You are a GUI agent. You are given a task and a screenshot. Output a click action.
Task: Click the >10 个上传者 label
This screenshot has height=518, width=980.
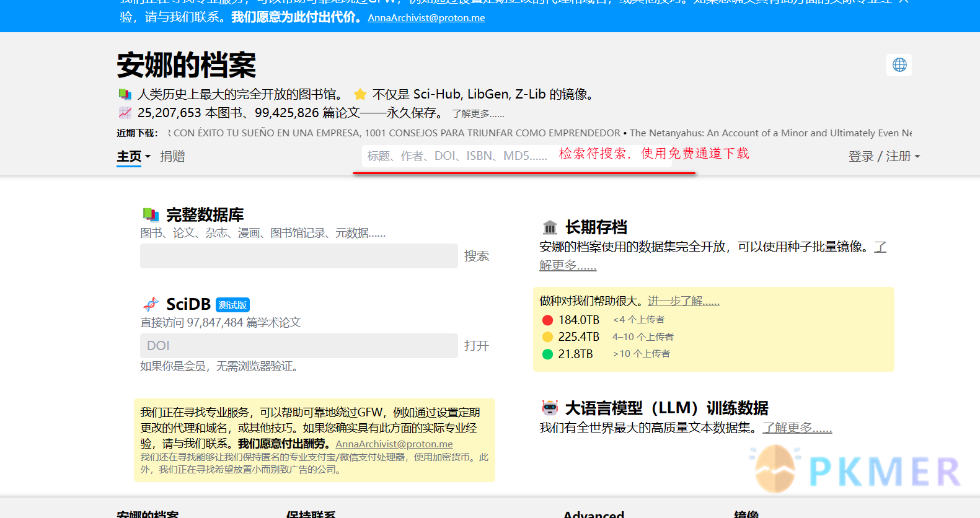point(642,354)
